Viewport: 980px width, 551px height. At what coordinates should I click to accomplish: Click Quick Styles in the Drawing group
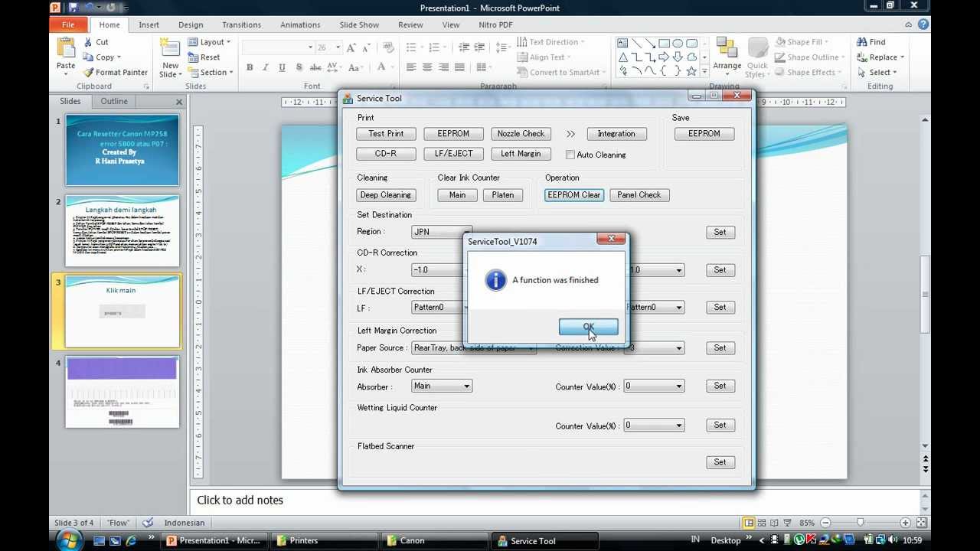click(757, 58)
